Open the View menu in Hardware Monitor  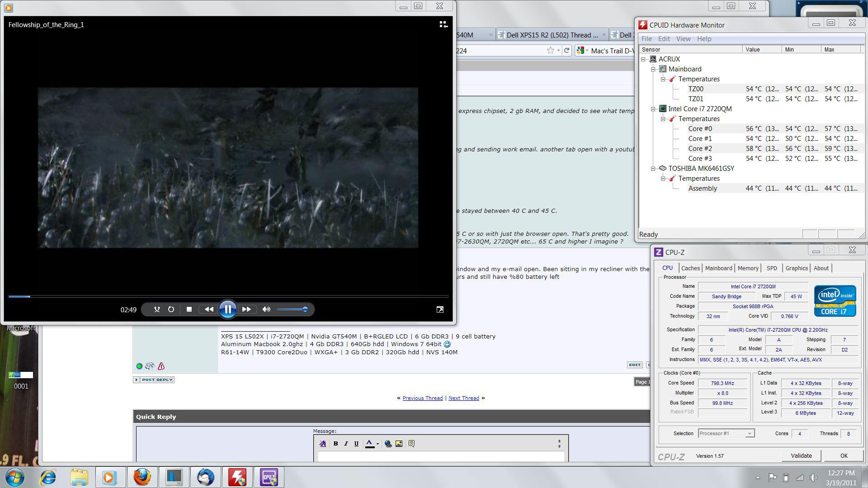(x=683, y=39)
